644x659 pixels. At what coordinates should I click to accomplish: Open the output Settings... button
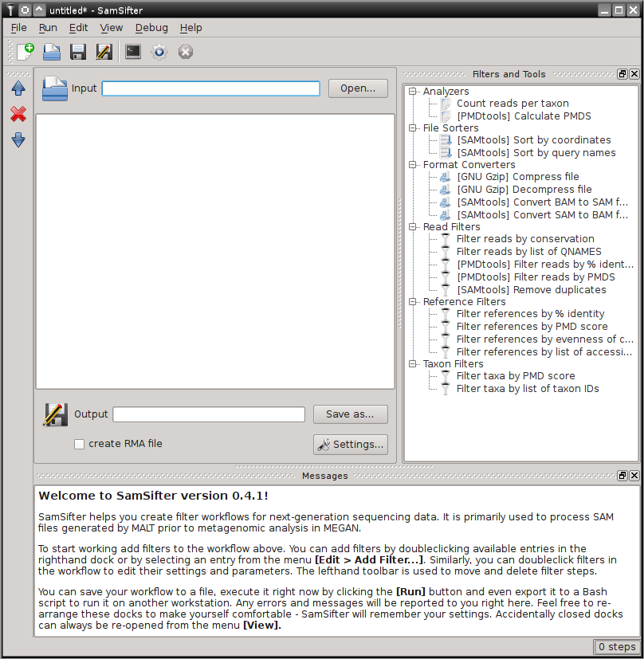350,444
